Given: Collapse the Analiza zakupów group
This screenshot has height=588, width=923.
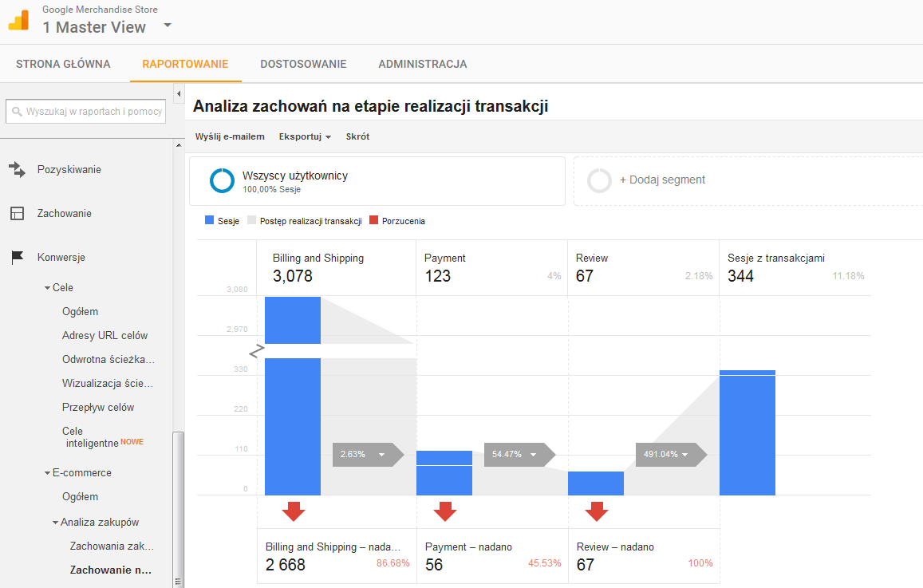Looking at the screenshot, I should [55, 523].
